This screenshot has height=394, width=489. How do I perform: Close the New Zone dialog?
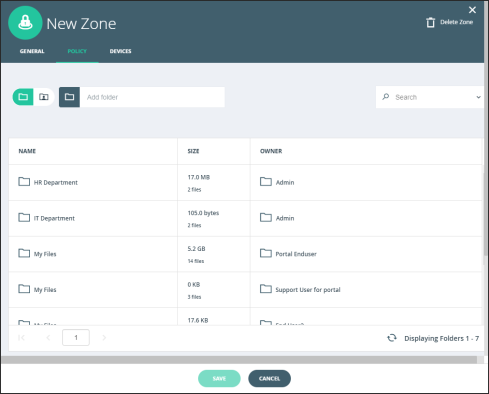tap(472, 10)
